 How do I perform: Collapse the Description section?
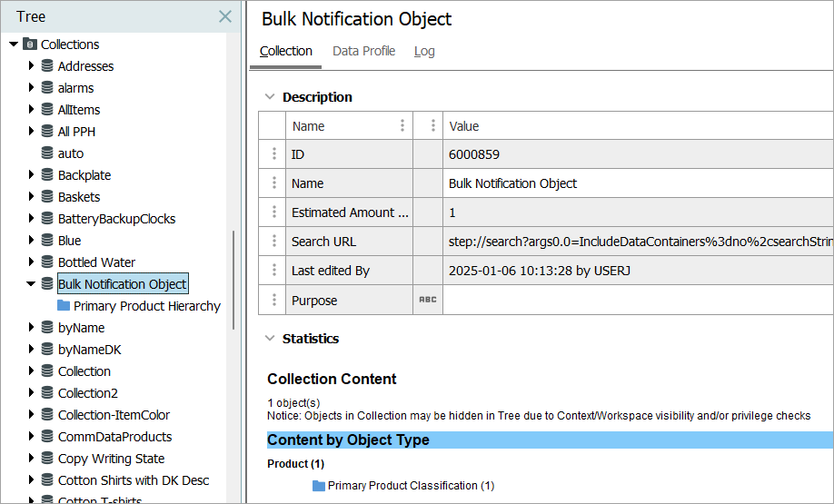click(x=269, y=97)
